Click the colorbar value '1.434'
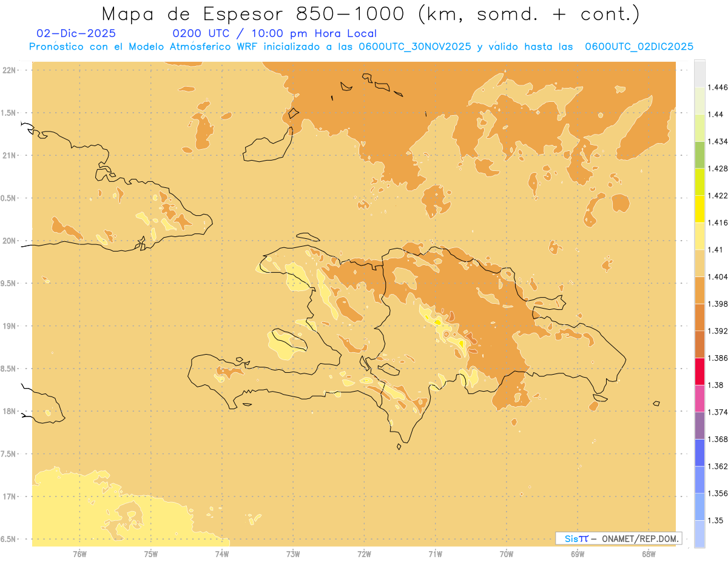 point(718,141)
